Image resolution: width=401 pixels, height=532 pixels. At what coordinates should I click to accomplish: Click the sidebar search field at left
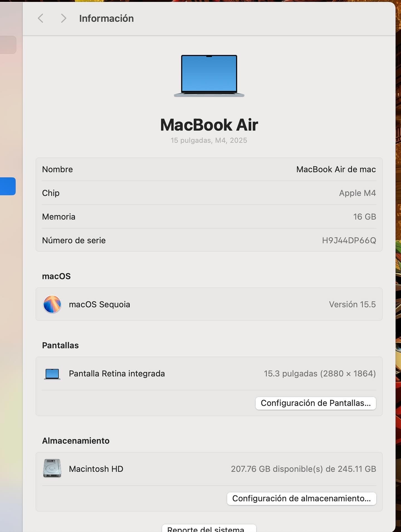[8, 45]
